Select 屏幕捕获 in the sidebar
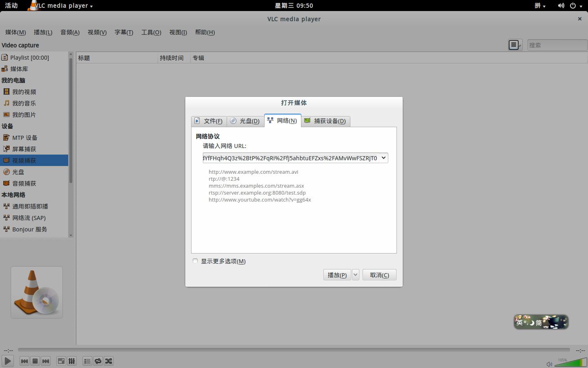588x368 pixels. (x=24, y=149)
